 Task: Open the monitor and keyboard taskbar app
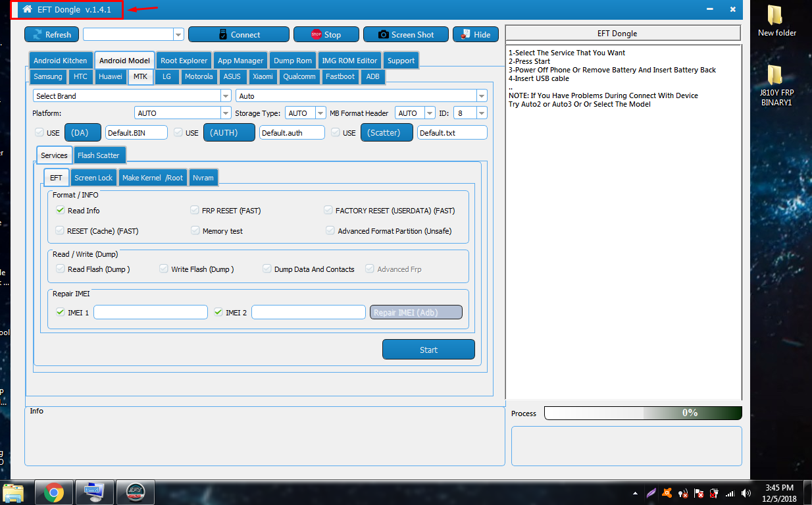(x=94, y=492)
